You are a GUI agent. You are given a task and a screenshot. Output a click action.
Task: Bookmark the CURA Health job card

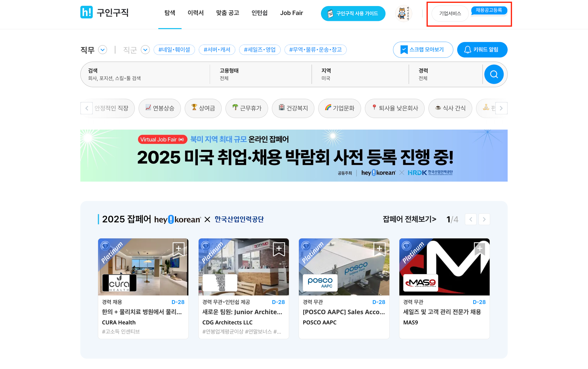[x=178, y=249]
